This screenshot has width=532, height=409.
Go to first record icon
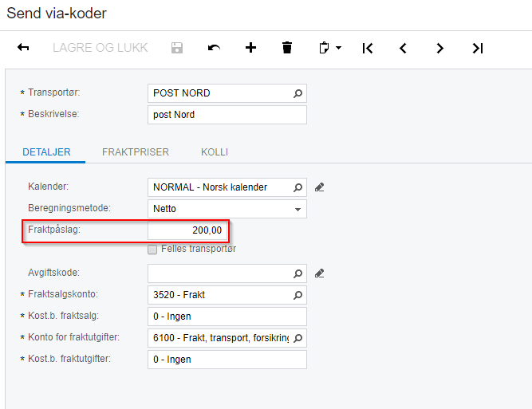pyautogui.click(x=368, y=48)
